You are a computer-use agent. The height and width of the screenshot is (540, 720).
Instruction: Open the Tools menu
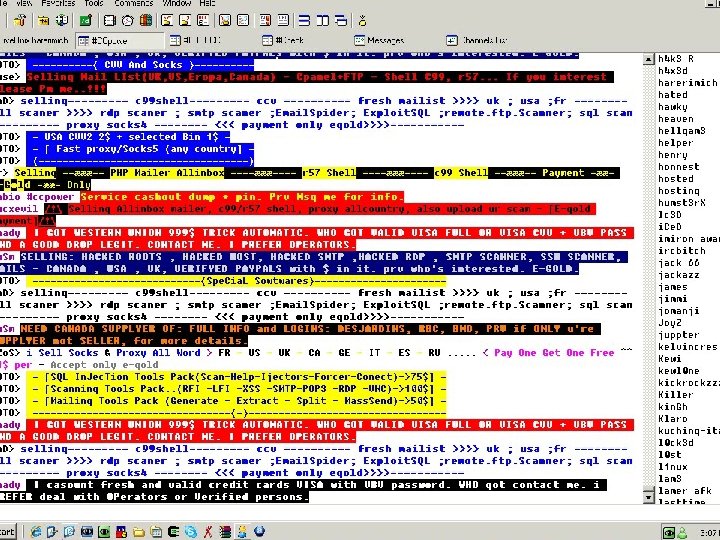coord(94,3)
